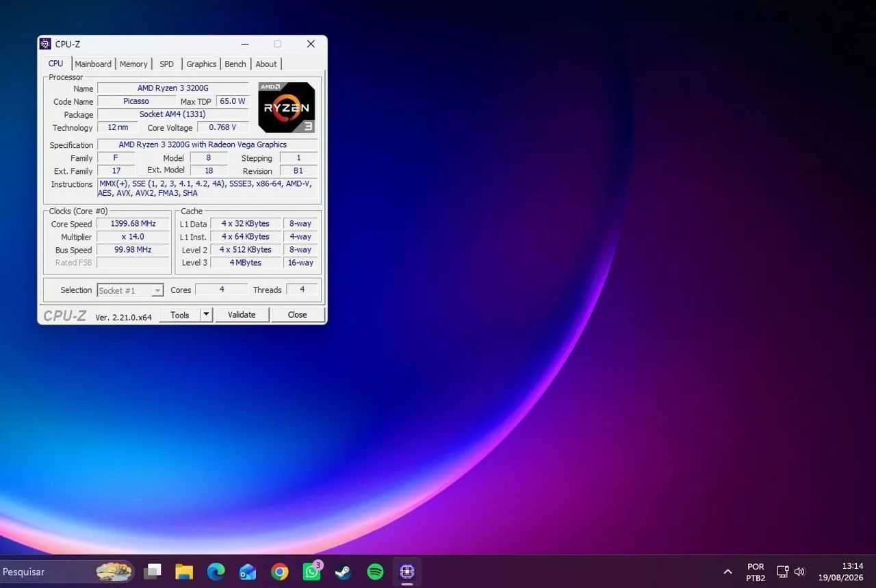Open the About tab
Viewport: 876px width, 588px height.
pyautogui.click(x=266, y=64)
